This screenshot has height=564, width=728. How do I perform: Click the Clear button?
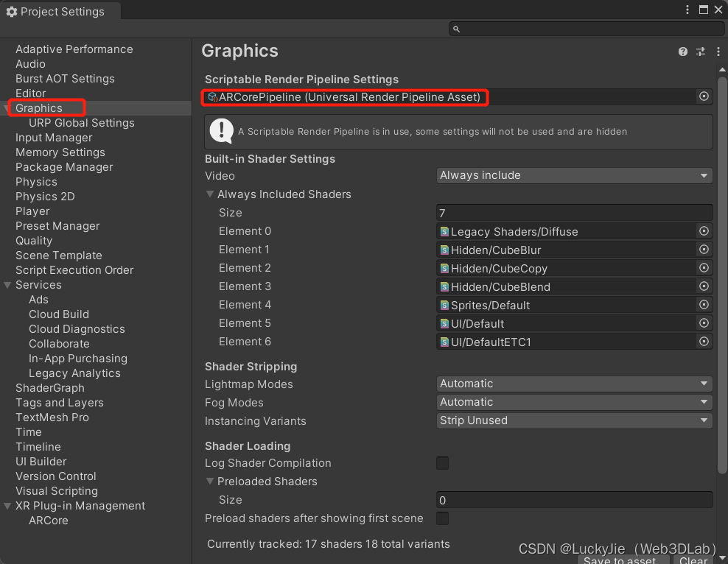click(693, 560)
